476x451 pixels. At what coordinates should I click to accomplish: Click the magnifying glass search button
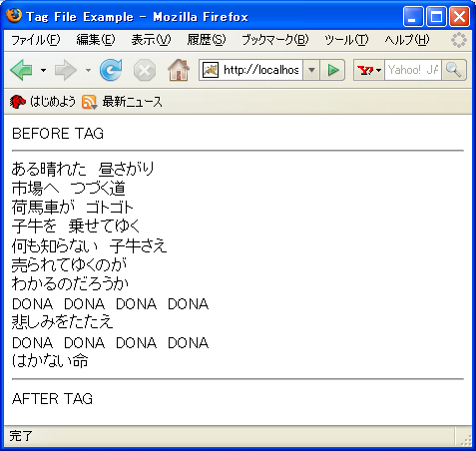(454, 70)
